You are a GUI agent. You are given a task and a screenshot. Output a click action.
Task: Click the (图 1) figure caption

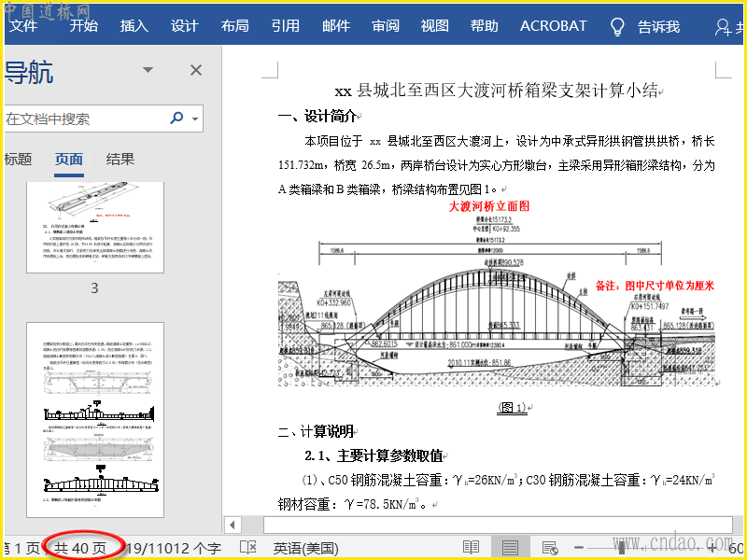pos(512,408)
